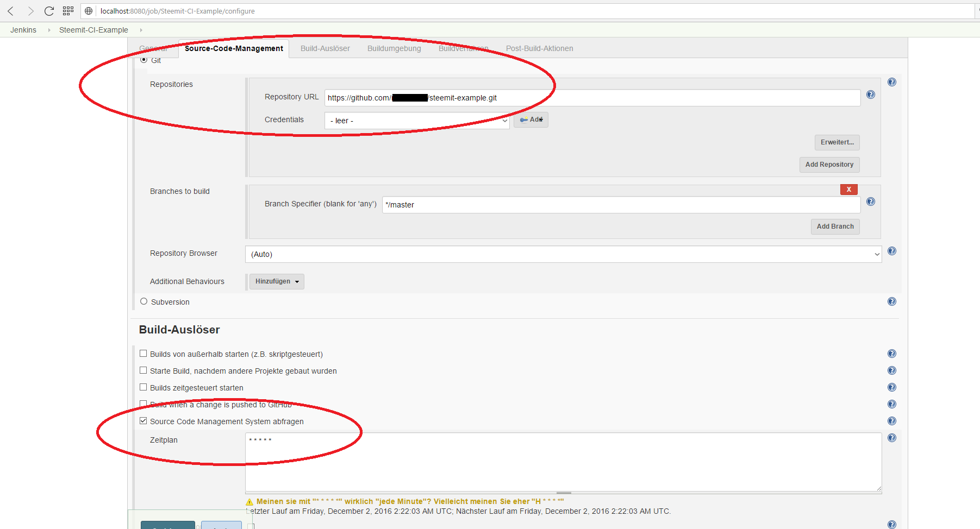Open the Steemit-CI-Example breadcrumb link

pyautogui.click(x=93, y=30)
